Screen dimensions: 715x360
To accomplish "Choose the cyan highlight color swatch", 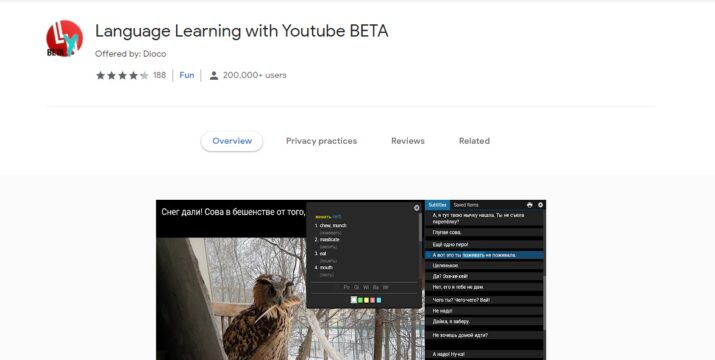I will [x=379, y=300].
